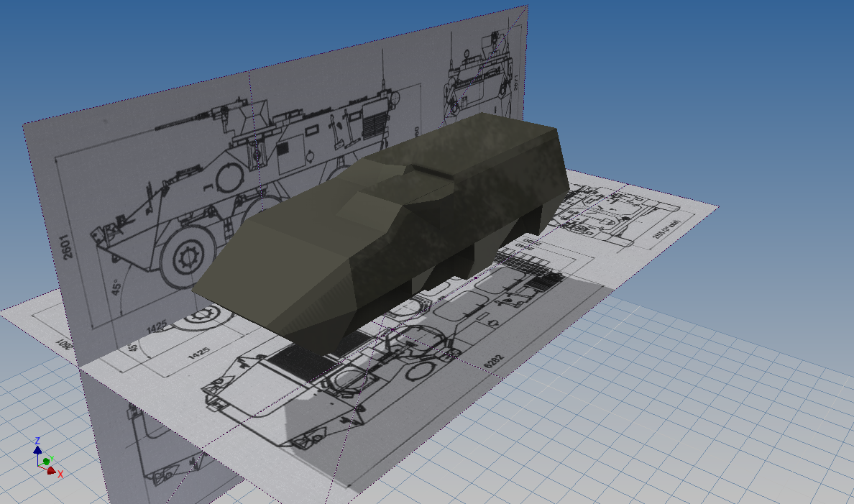Select the rear louvre grille on side blueprint
This screenshot has width=854, height=504.
pyautogui.click(x=375, y=119)
